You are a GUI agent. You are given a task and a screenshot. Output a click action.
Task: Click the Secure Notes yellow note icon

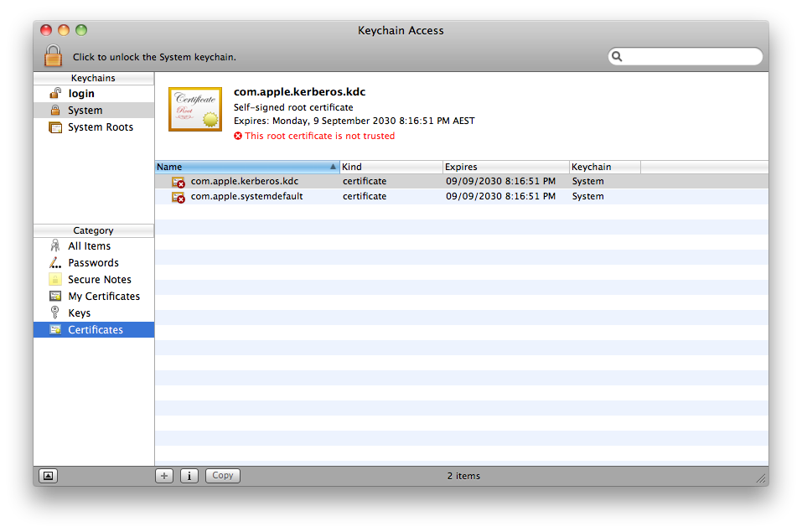point(55,279)
